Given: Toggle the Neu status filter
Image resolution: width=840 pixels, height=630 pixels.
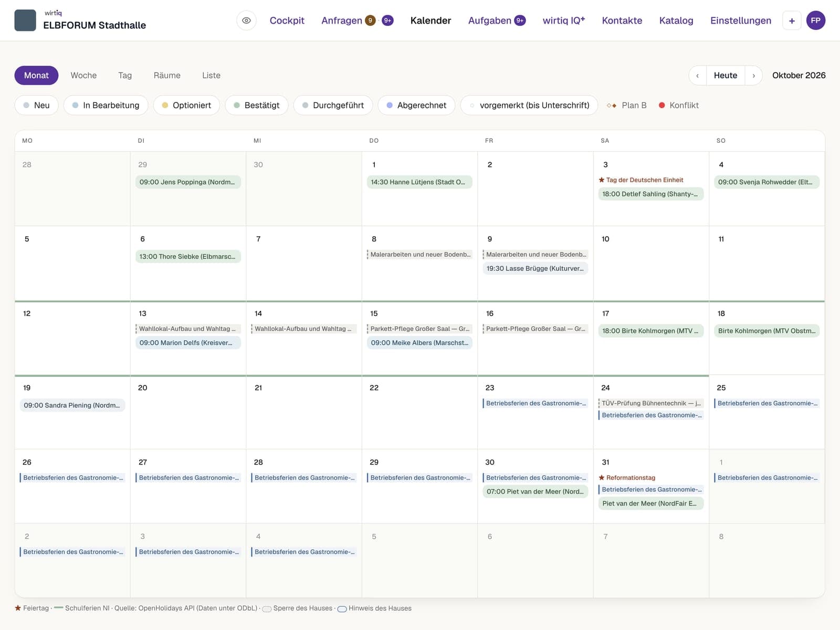Looking at the screenshot, I should tap(36, 105).
